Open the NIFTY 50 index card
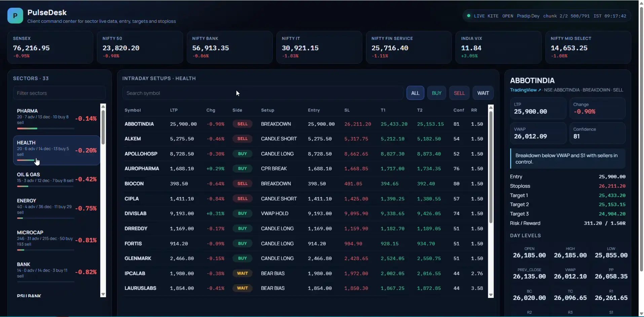 140,47
